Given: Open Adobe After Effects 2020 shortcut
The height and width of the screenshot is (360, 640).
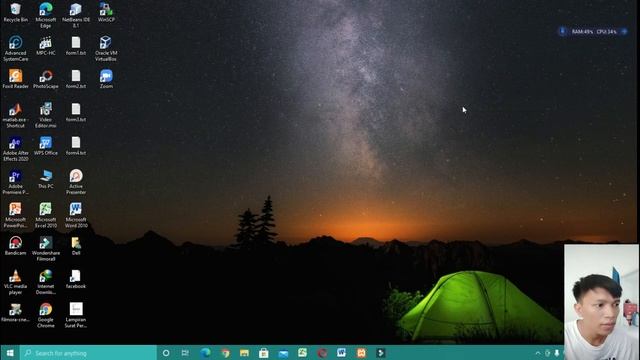Looking at the screenshot, I should coord(16,148).
